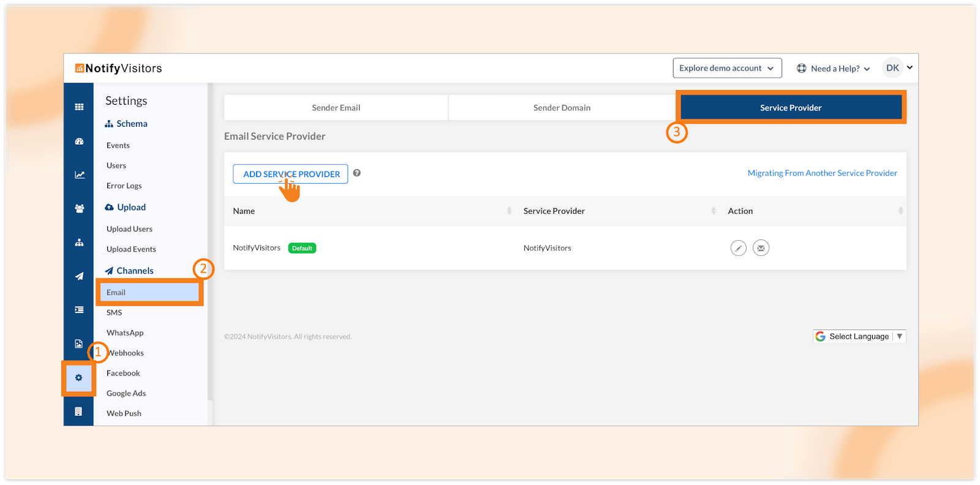Select the Service Provider tab
This screenshot has height=485, width=980.
coord(791,108)
